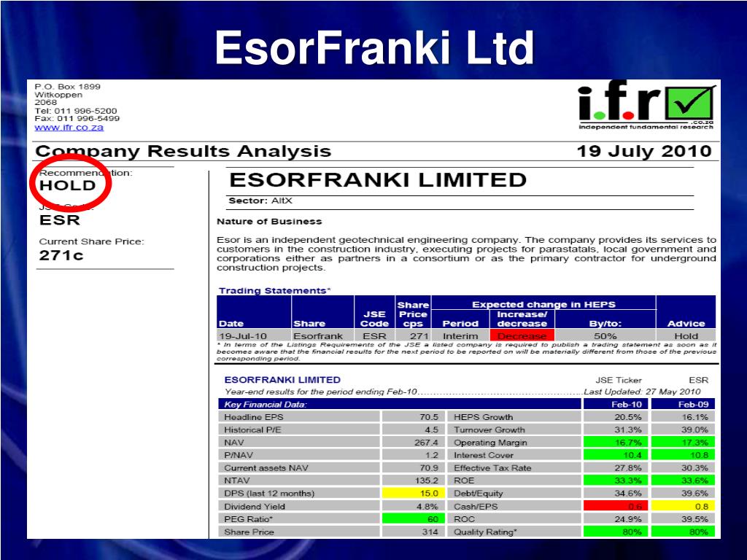Click the blue 'ESORFRANKI LIMITED' data heading

282,380
